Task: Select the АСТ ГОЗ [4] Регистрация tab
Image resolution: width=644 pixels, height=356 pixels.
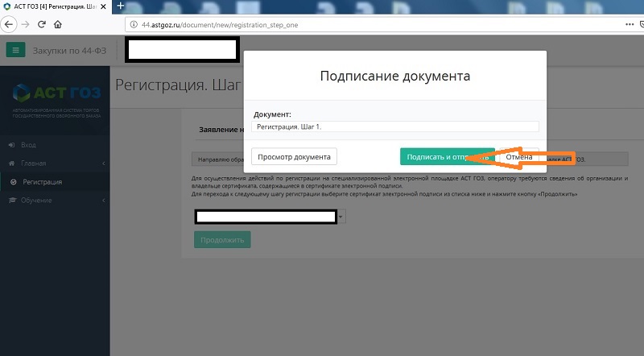Action: coord(56,6)
